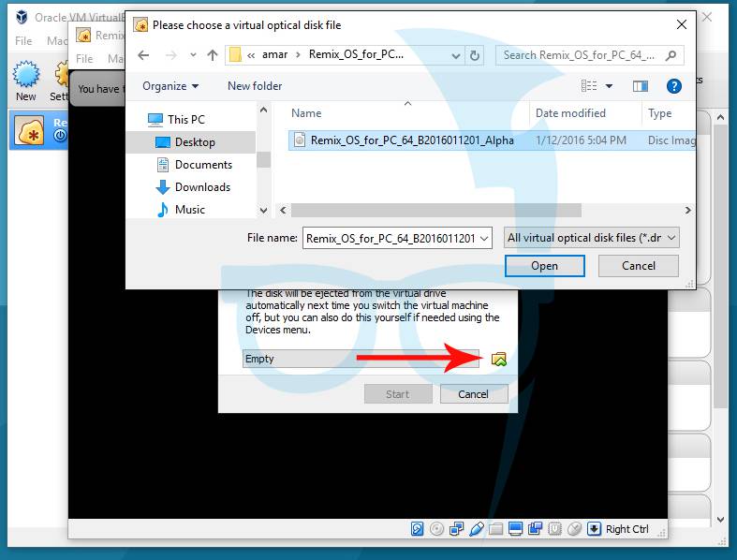Click the search magnifier icon in the search box
This screenshot has width=737, height=560.
[671, 55]
